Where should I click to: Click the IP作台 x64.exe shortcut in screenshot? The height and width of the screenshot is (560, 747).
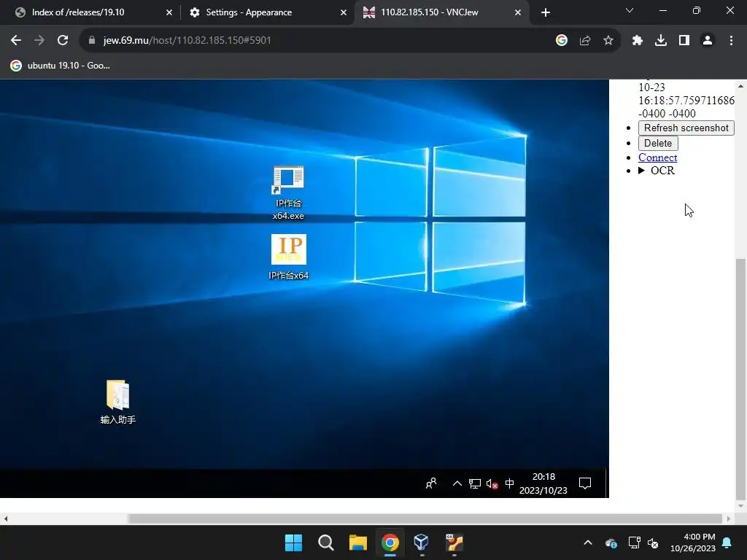[288, 192]
